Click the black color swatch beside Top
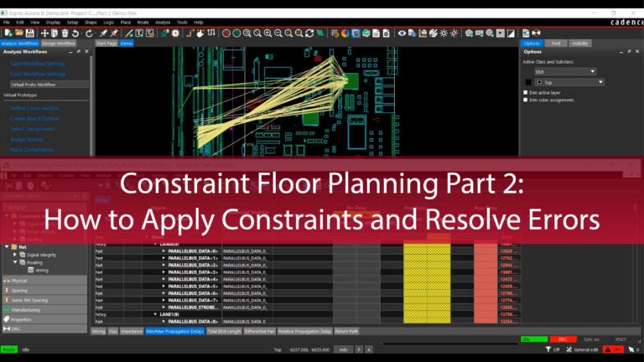Image resolution: width=644 pixels, height=362 pixels. coord(528,82)
